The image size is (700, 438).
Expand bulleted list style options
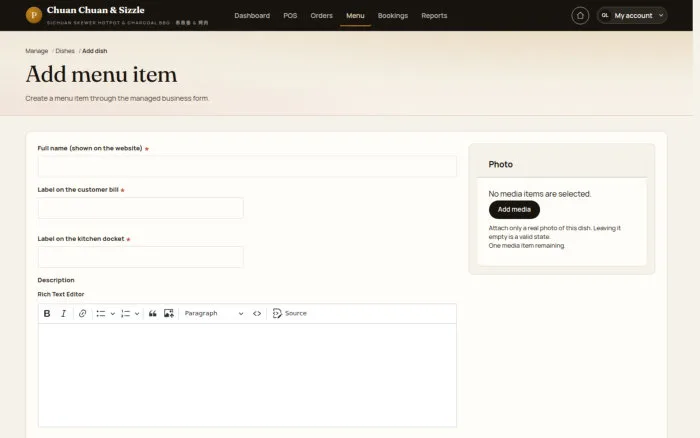tap(112, 313)
